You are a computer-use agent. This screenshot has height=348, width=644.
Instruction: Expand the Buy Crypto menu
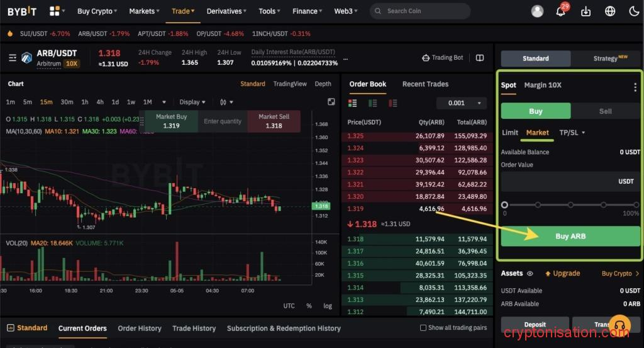97,11
